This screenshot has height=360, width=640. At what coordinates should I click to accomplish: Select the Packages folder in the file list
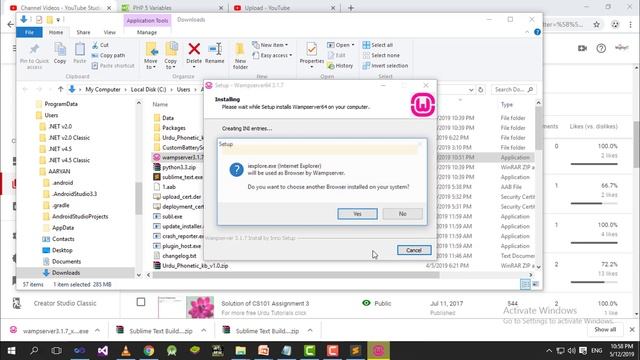pos(173,128)
